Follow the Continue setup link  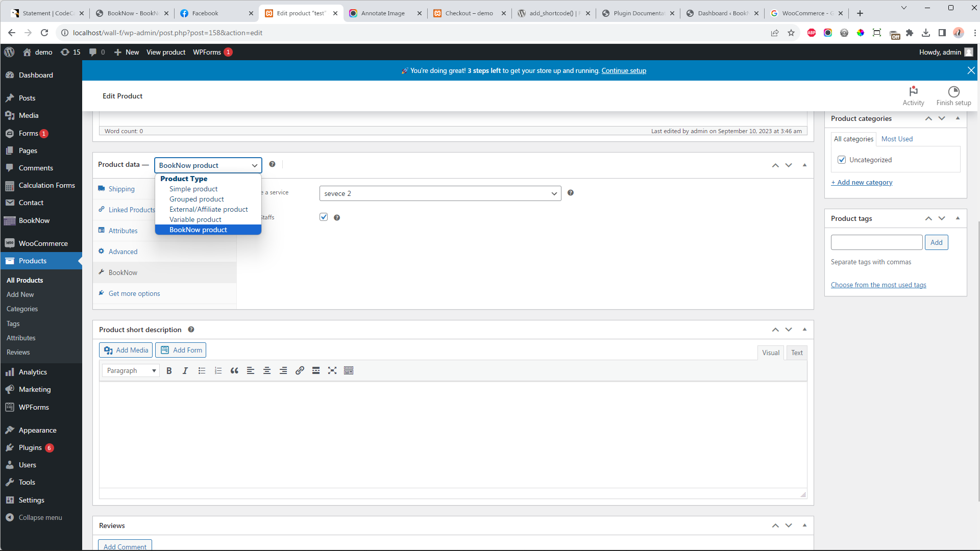click(x=624, y=71)
